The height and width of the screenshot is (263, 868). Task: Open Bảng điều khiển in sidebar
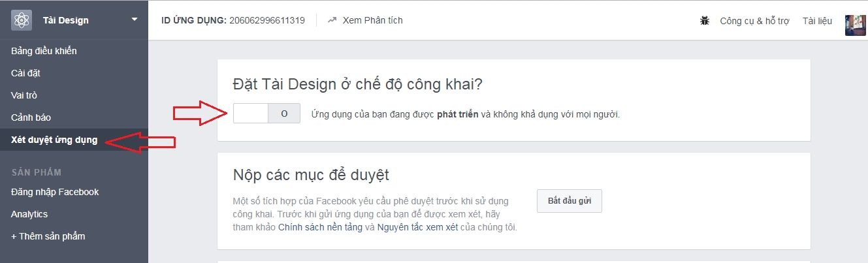pos(44,51)
